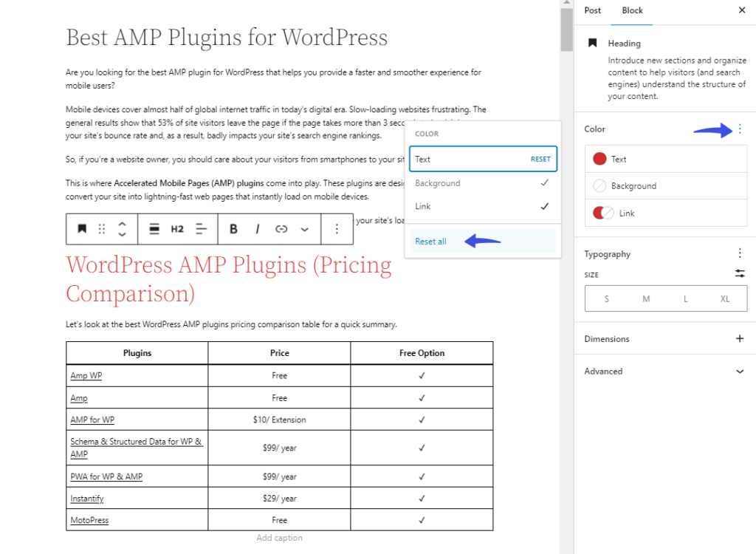Viewport: 756px width, 554px height.
Task: Open the MotoPress link
Action: (x=89, y=520)
